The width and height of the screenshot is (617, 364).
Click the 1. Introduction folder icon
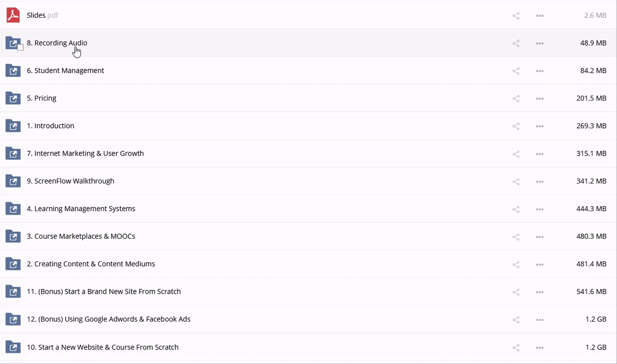[x=13, y=126]
